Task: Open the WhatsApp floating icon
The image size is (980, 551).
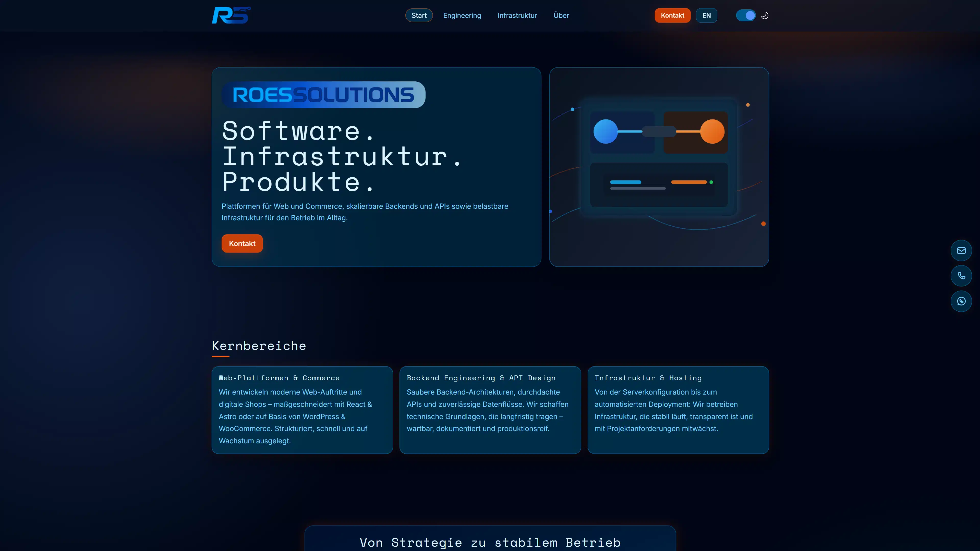Action: tap(961, 301)
